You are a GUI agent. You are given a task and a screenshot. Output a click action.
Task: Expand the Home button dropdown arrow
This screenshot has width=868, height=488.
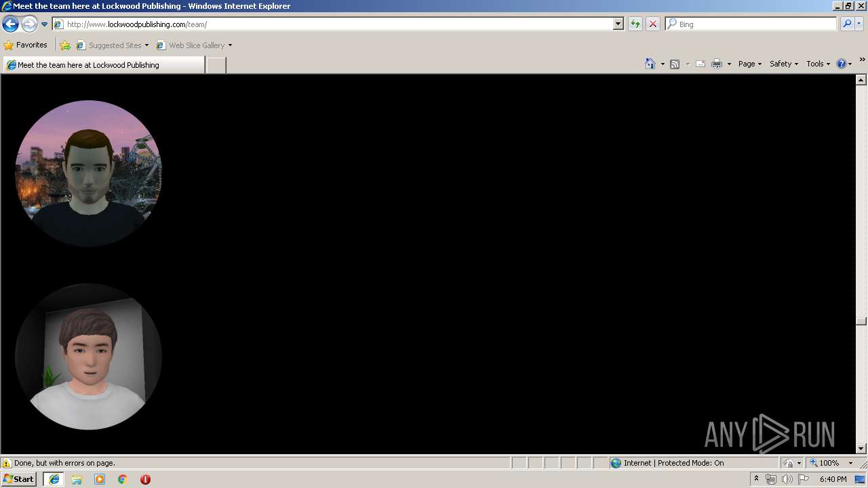663,64
